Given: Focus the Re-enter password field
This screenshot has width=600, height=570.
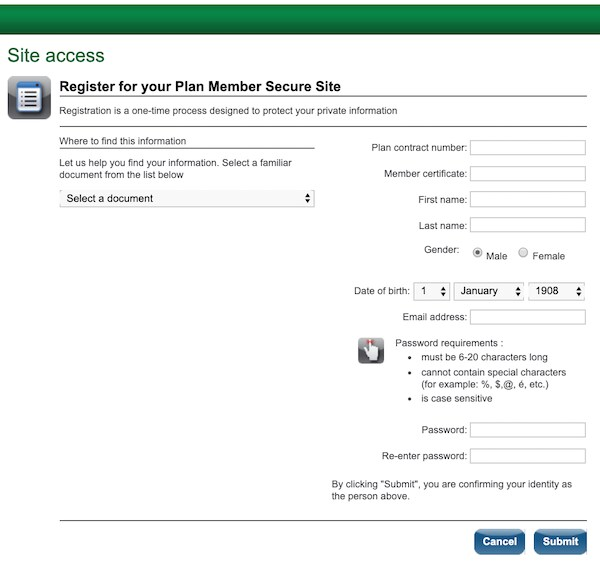Looking at the screenshot, I should pos(528,456).
